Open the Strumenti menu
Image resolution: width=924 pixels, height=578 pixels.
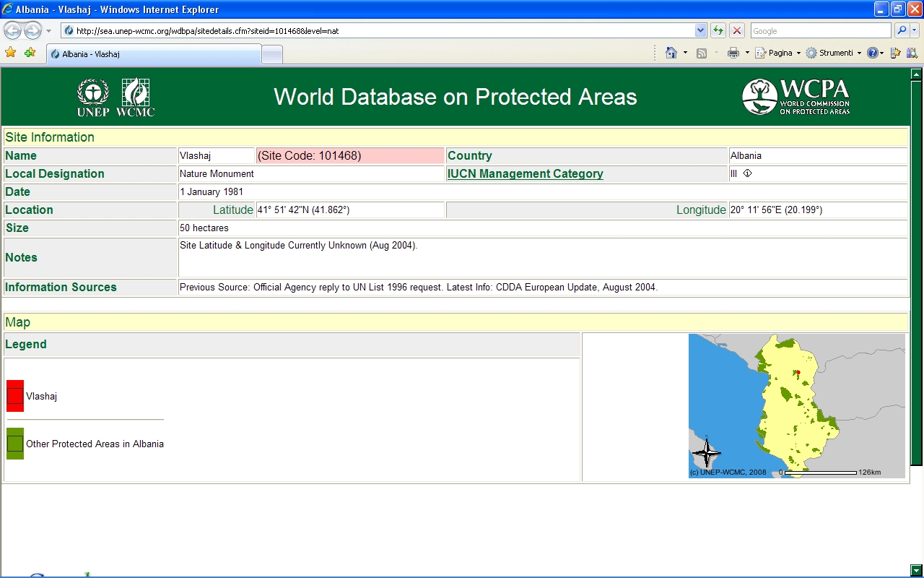point(834,53)
